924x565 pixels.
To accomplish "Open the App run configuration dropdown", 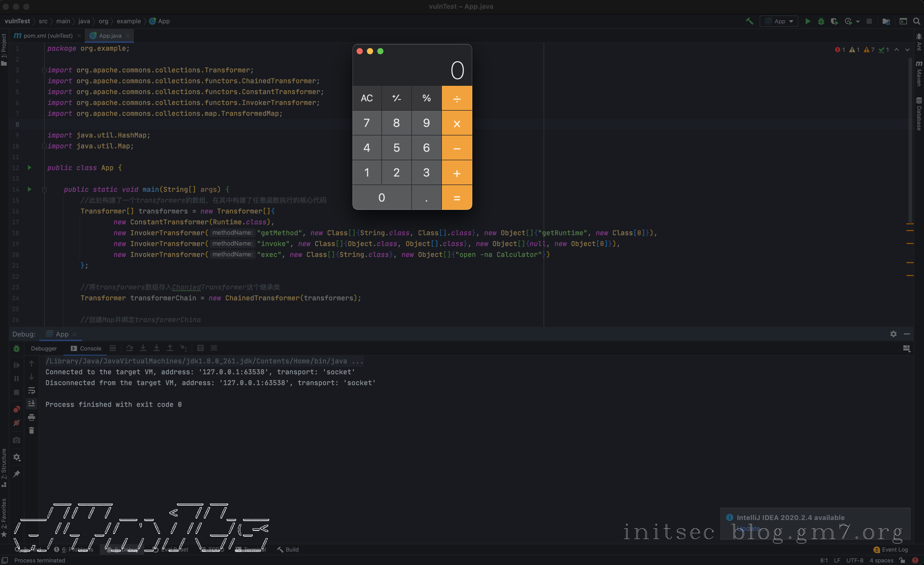I will [x=779, y=21].
